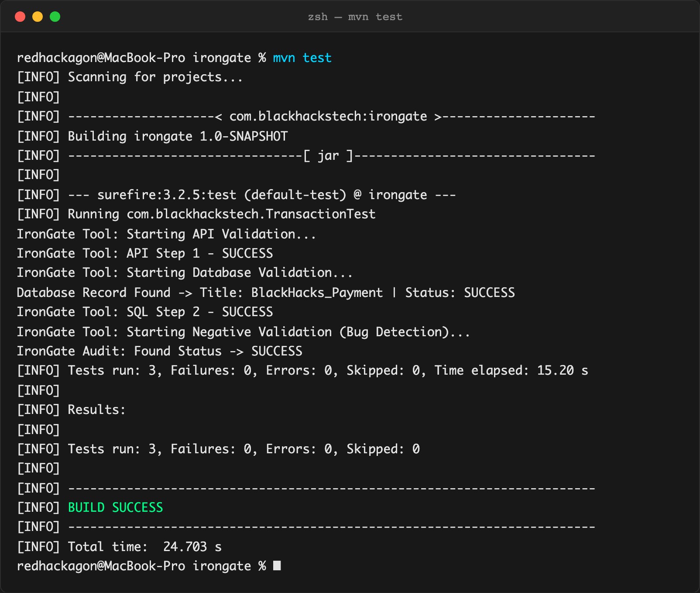Click the cursor block at the final prompt

coord(277,565)
